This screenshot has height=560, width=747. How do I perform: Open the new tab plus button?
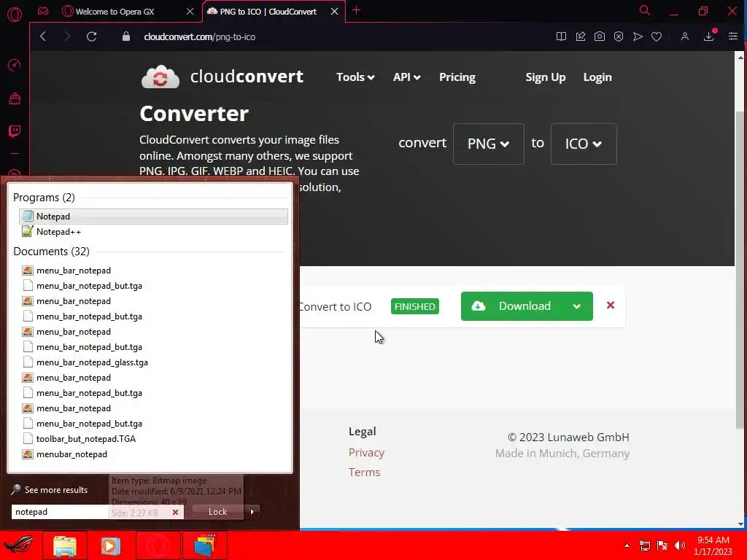(x=356, y=10)
